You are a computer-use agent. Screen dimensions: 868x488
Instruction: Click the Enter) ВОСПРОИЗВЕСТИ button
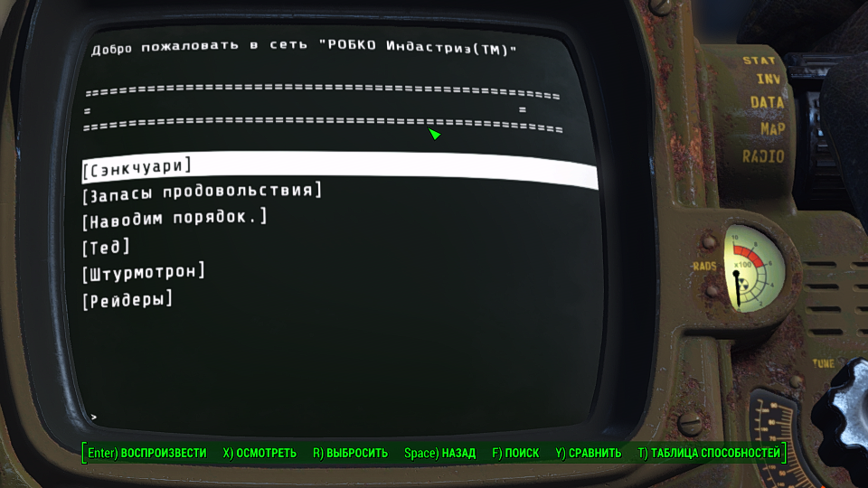tap(147, 453)
